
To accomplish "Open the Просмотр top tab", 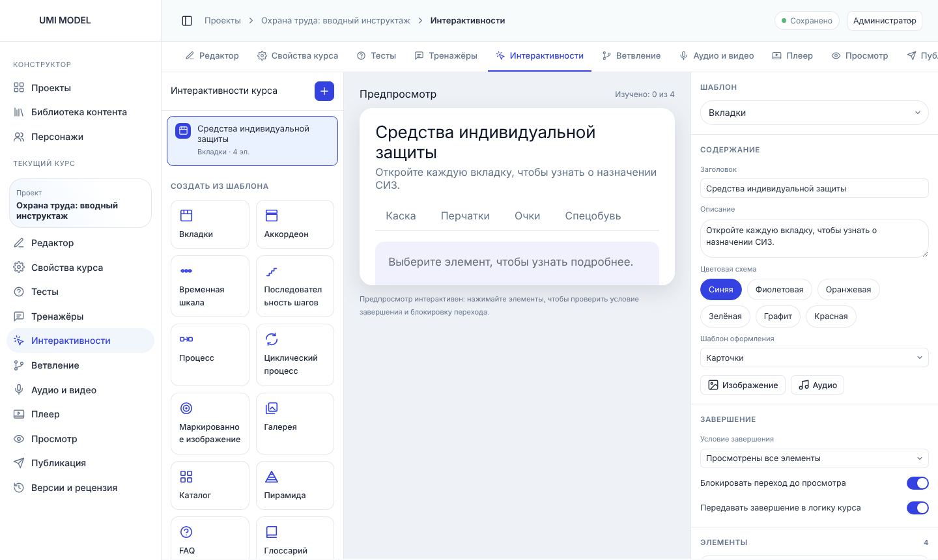I will (860, 56).
